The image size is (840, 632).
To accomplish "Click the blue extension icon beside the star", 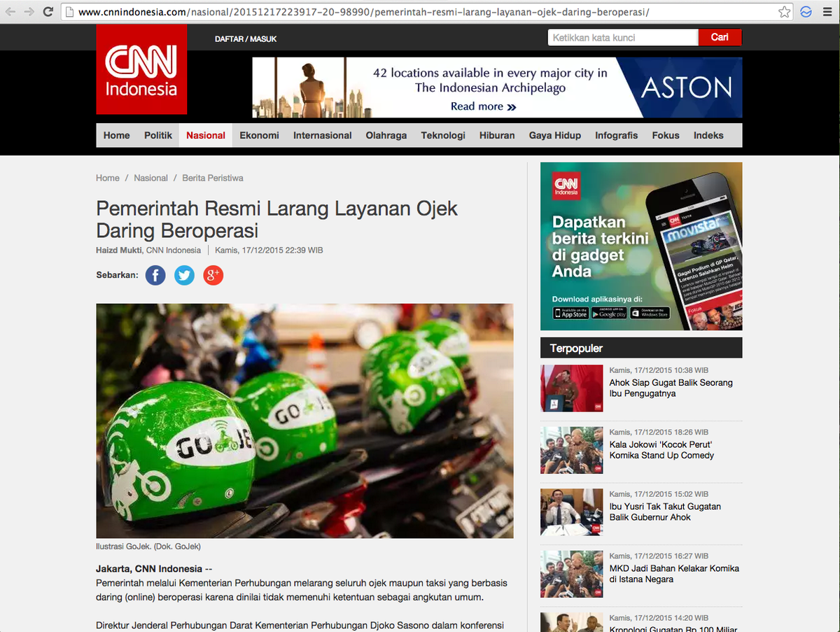I will coord(806,12).
